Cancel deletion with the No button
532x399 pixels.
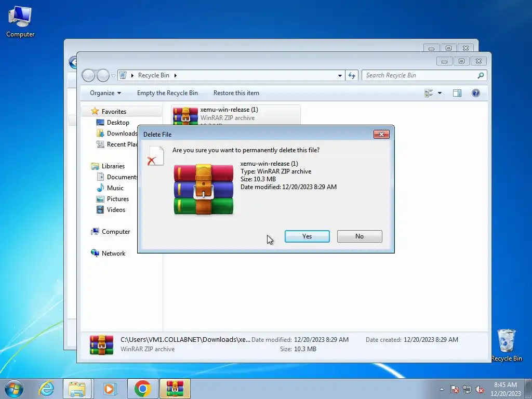pyautogui.click(x=360, y=236)
